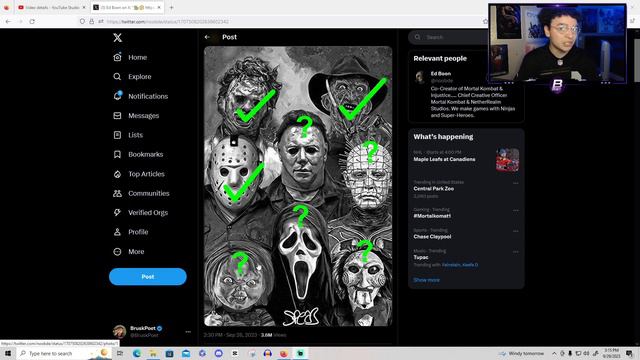640x360 pixels.
Task: Click the taskbar clock and date
Action: point(611,353)
